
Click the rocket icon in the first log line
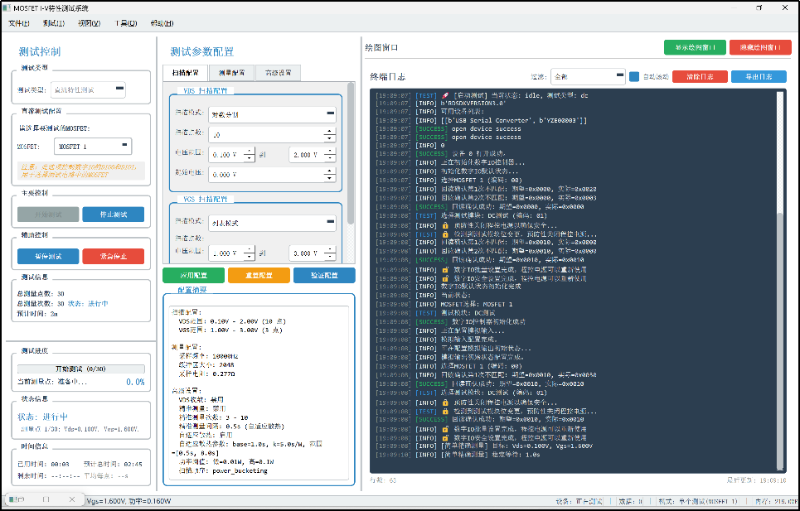[x=445, y=95]
